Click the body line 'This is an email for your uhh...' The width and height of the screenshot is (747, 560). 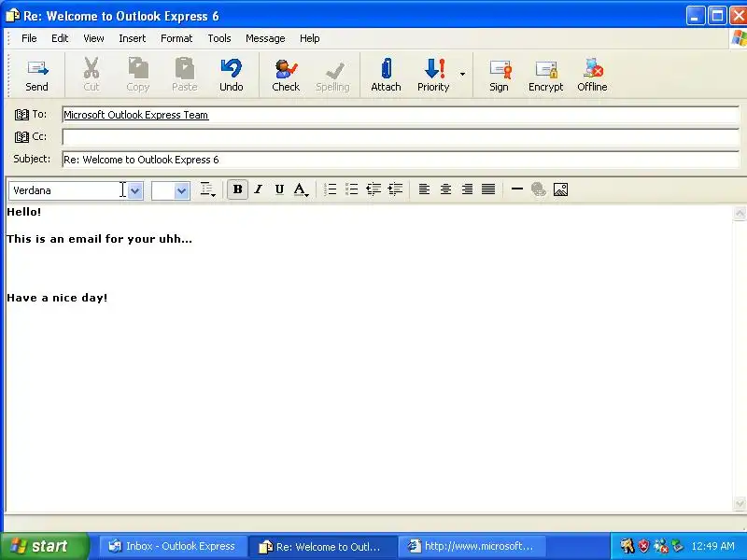[99, 239]
